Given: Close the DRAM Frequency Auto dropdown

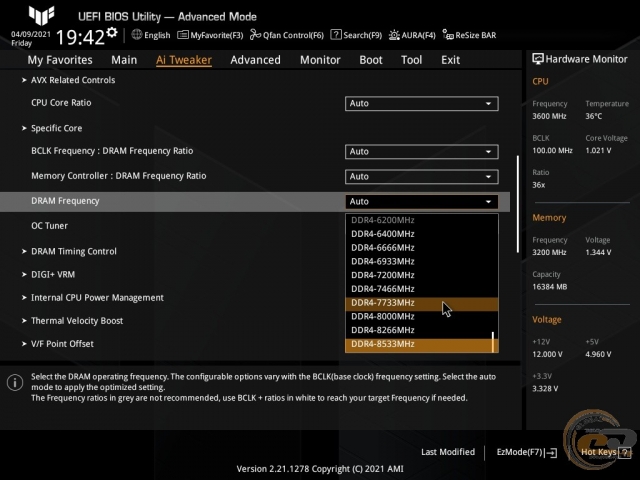Looking at the screenshot, I should 422,202.
